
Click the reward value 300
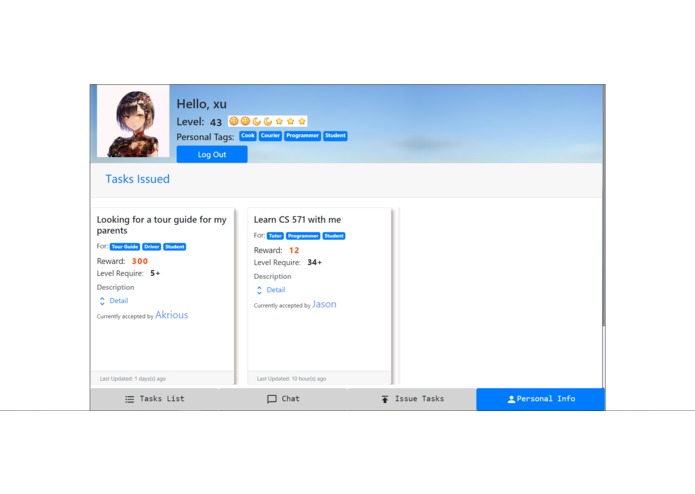coord(140,261)
